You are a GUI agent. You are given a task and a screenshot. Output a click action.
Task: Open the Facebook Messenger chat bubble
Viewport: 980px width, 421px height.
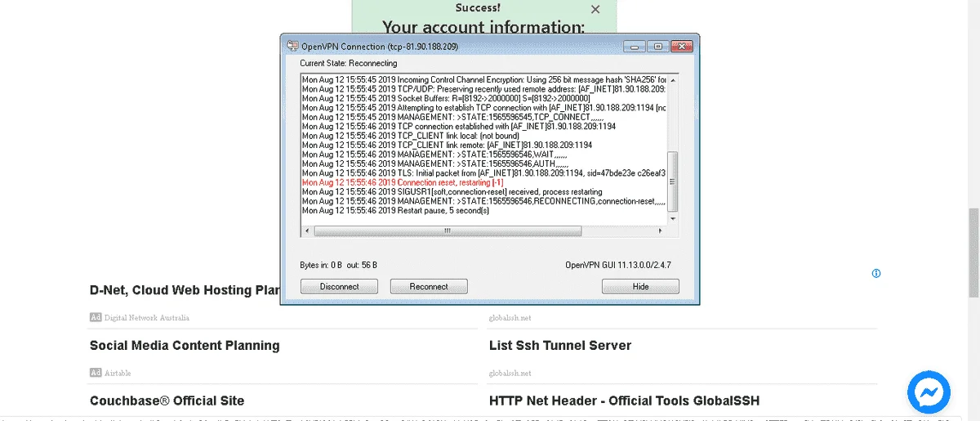[x=929, y=392]
